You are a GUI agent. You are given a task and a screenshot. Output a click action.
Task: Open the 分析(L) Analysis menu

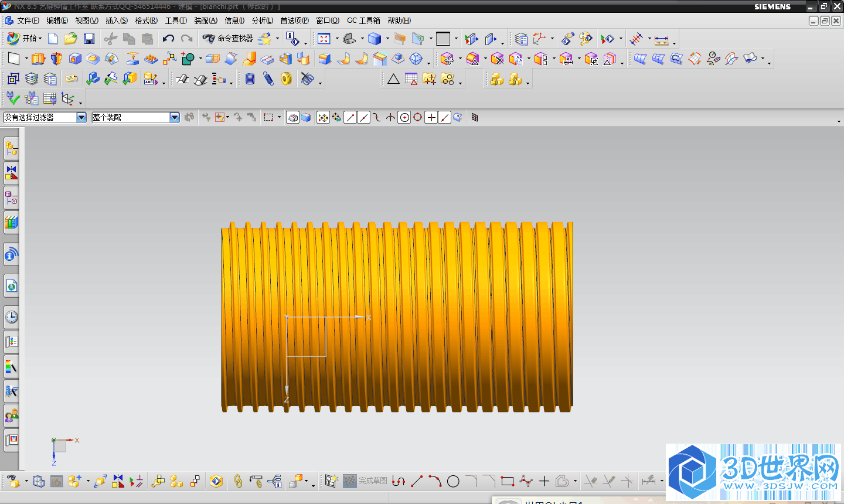pos(263,21)
